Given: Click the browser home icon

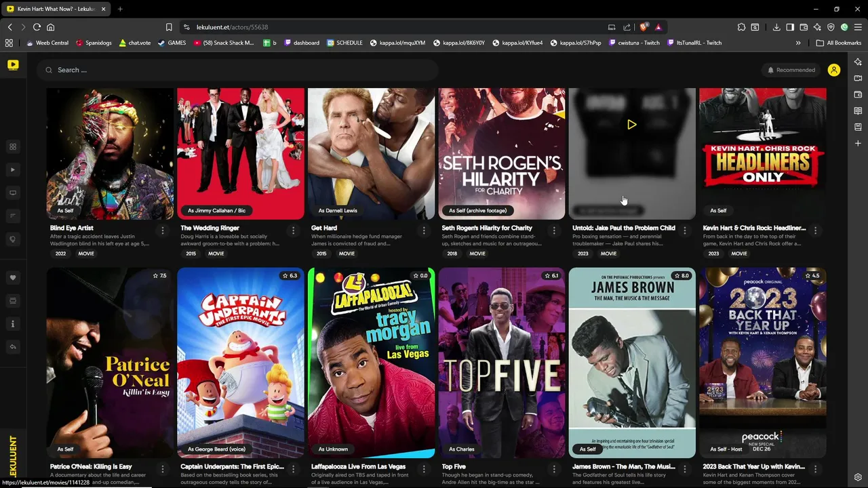Looking at the screenshot, I should coord(50,27).
